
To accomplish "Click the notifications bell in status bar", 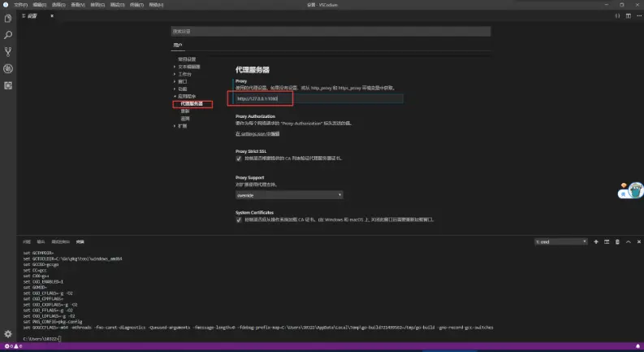I will point(638,346).
